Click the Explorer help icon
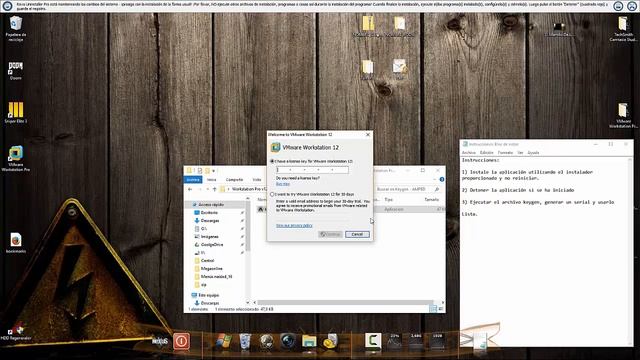640x360 pixels. point(442,179)
